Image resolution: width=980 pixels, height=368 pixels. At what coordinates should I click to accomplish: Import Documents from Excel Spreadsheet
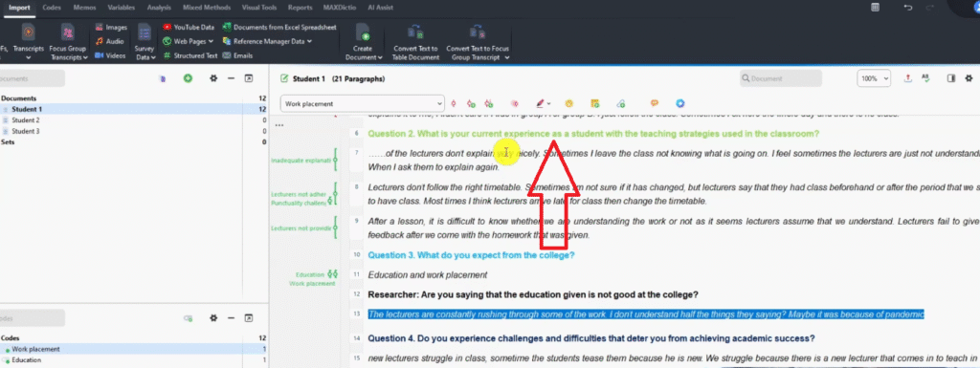[x=279, y=28]
